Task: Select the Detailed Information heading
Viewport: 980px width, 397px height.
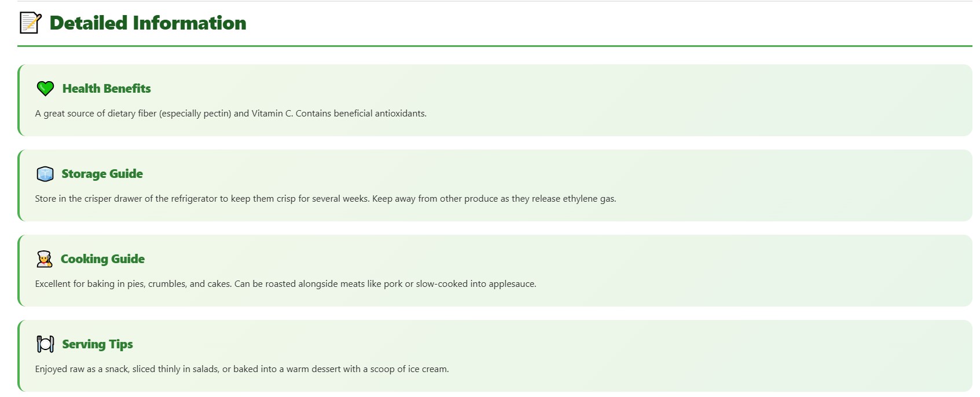Action: [148, 23]
